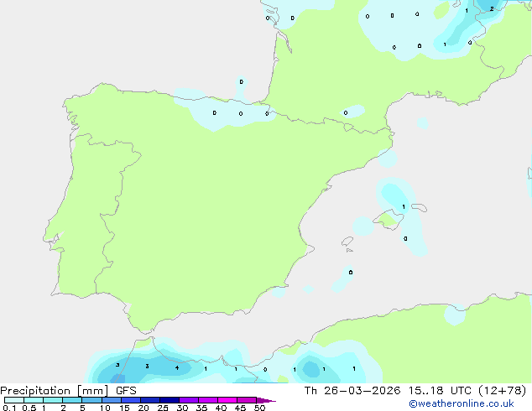Click the legend label '50'
The height and width of the screenshot is (411, 532).
(260, 408)
